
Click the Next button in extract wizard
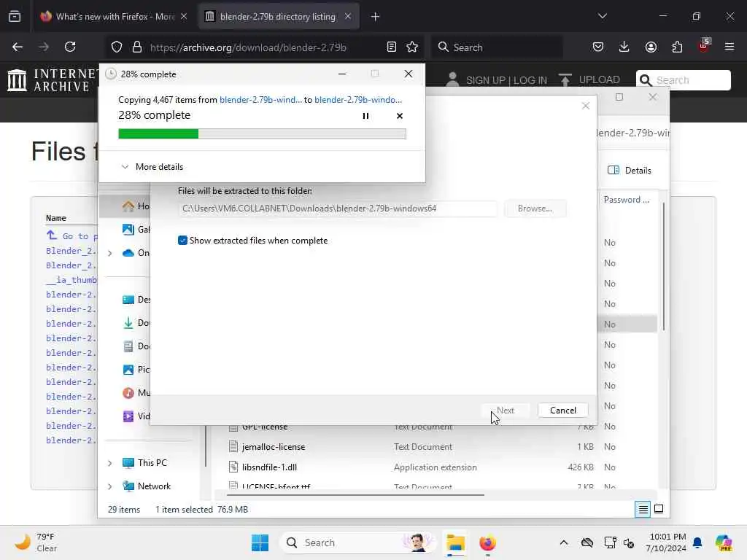(x=505, y=411)
